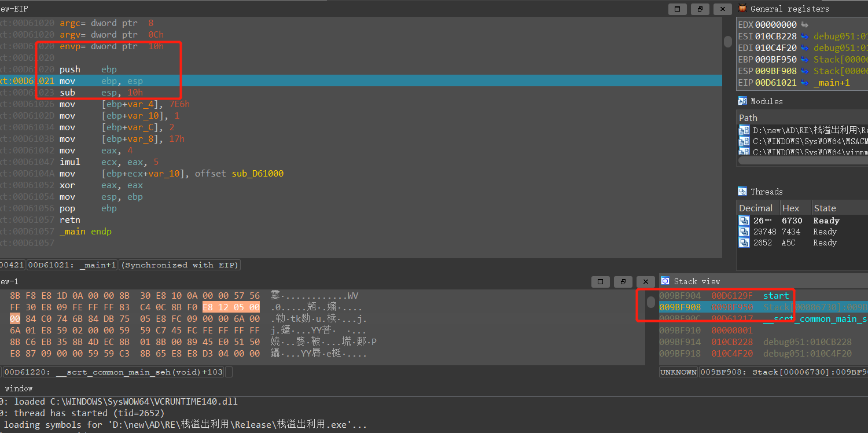Select the 'push ebp' instruction line
This screenshot has width=868, height=433.
point(88,69)
